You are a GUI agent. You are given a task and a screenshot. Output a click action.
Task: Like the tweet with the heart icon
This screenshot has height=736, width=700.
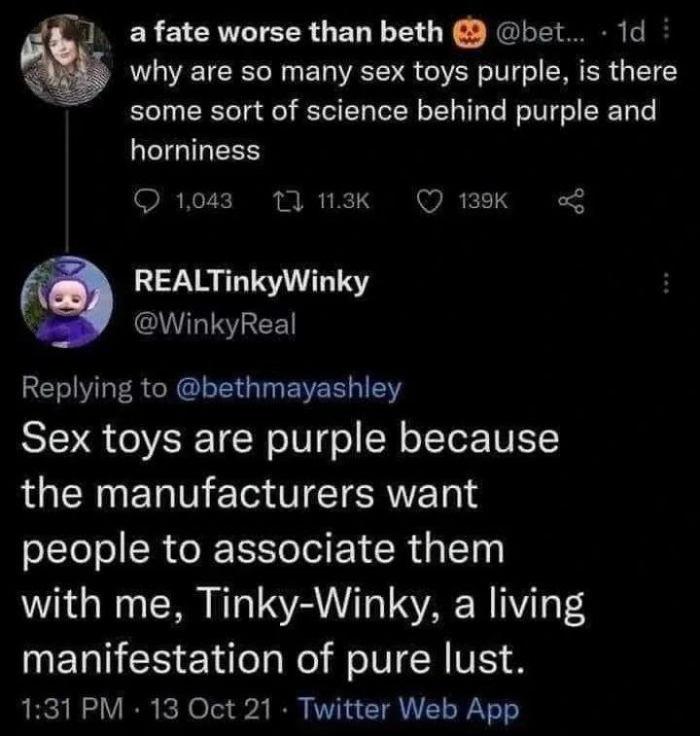(426, 200)
